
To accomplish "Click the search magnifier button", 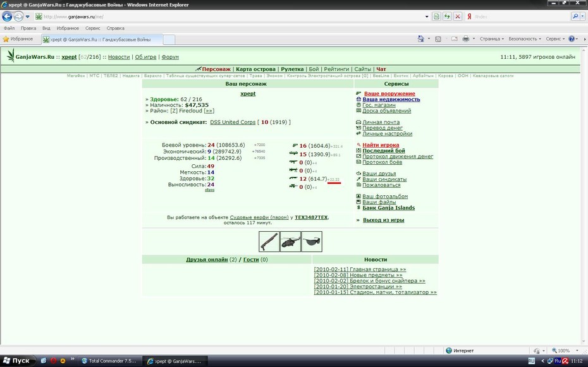I will point(575,16).
